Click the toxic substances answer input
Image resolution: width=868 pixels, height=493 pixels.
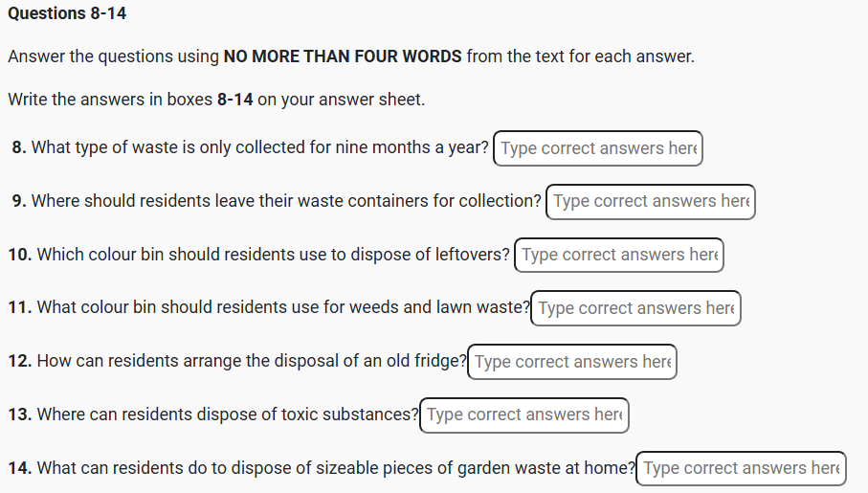524,415
